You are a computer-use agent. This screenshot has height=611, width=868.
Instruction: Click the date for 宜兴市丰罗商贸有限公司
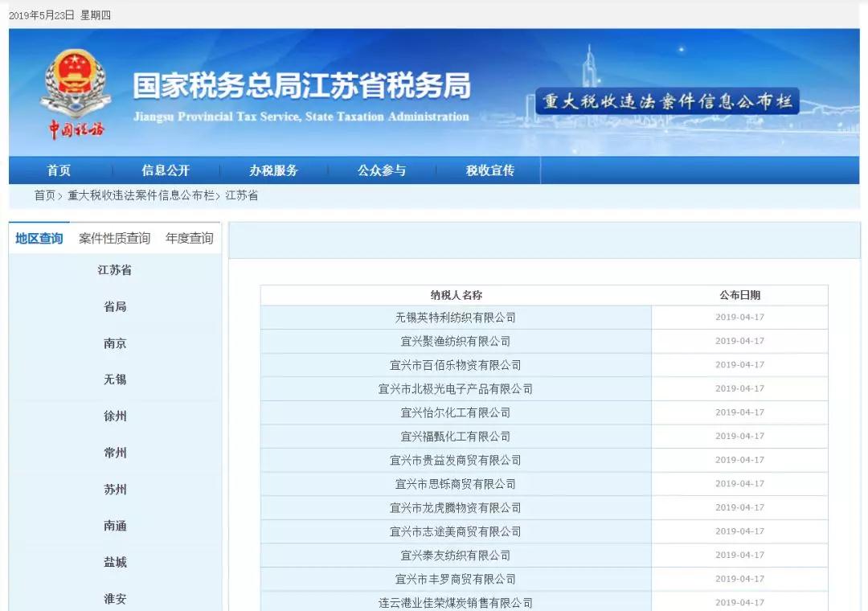click(x=739, y=580)
